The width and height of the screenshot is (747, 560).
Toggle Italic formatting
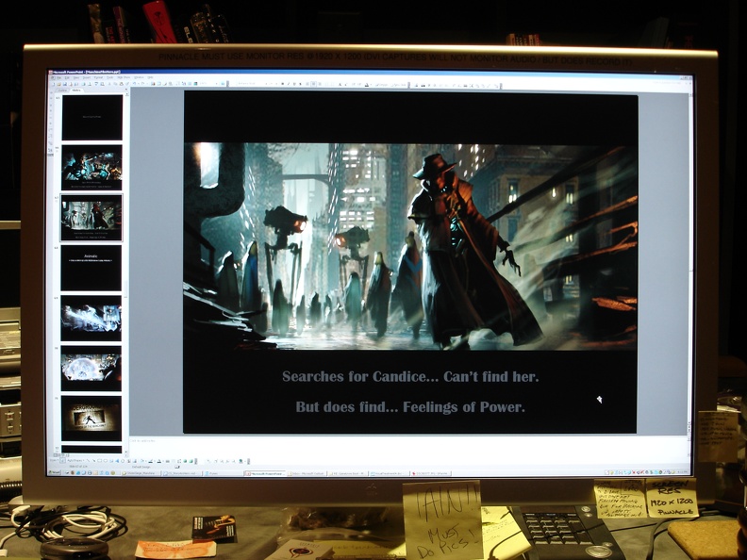point(289,84)
